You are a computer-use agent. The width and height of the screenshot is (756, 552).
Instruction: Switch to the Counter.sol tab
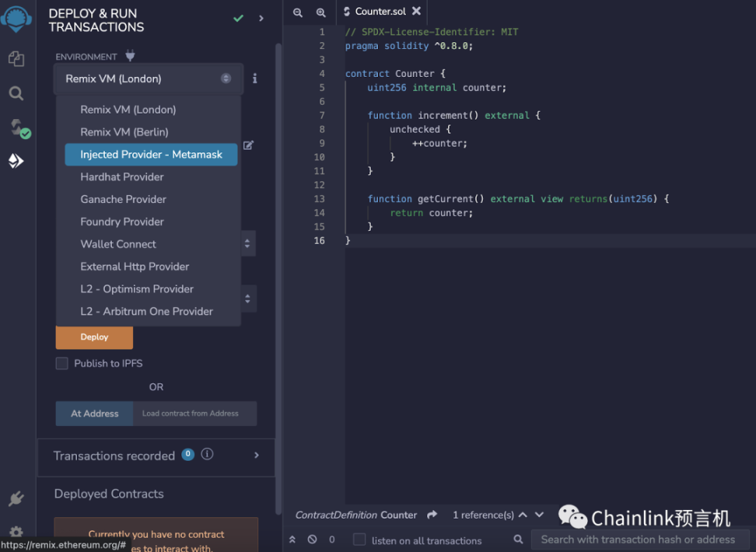[380, 12]
